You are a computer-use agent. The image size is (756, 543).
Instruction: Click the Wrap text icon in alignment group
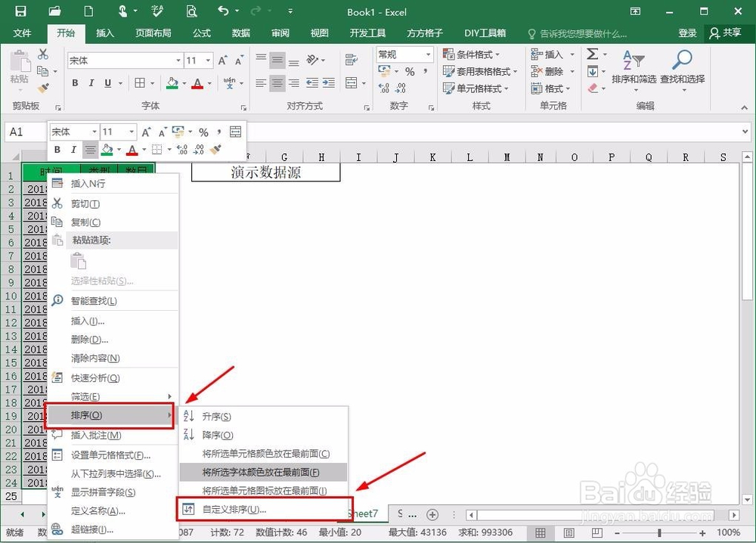352,60
